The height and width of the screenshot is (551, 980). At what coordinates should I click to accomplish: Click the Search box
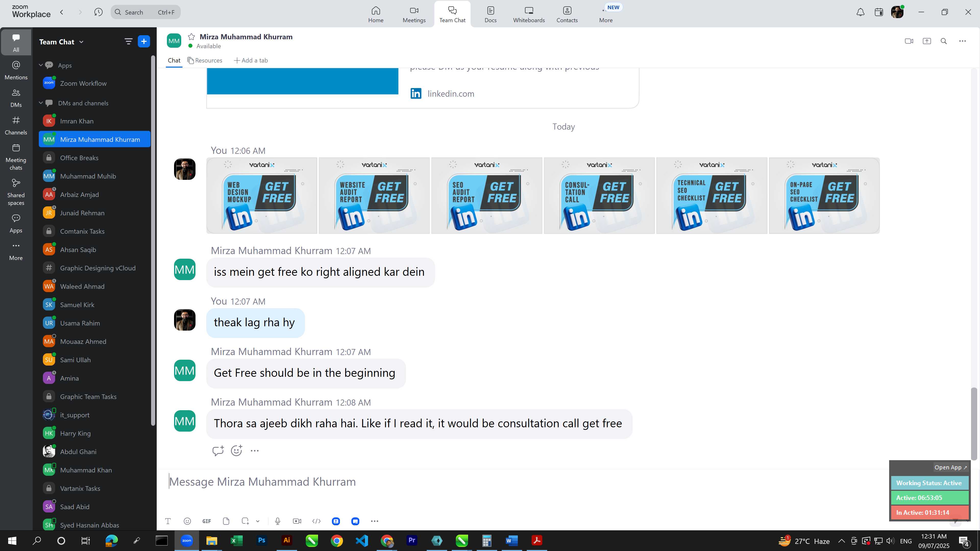point(146,12)
